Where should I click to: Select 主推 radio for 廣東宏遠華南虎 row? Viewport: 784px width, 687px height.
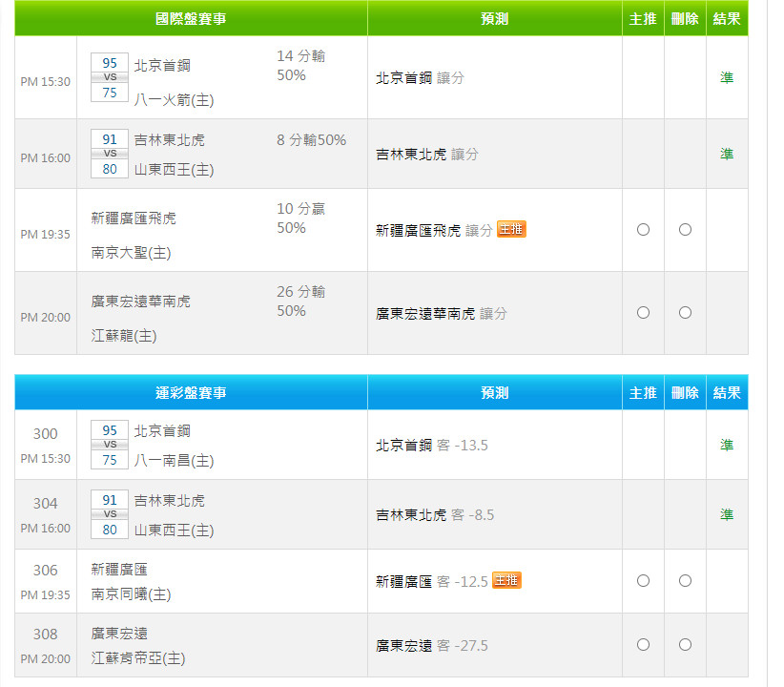643,313
